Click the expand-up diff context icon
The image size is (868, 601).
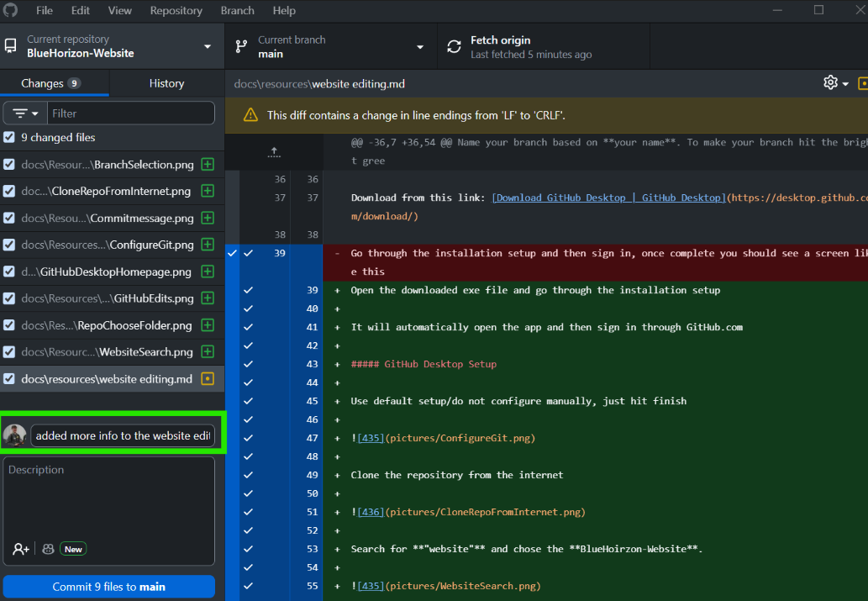[274, 152]
